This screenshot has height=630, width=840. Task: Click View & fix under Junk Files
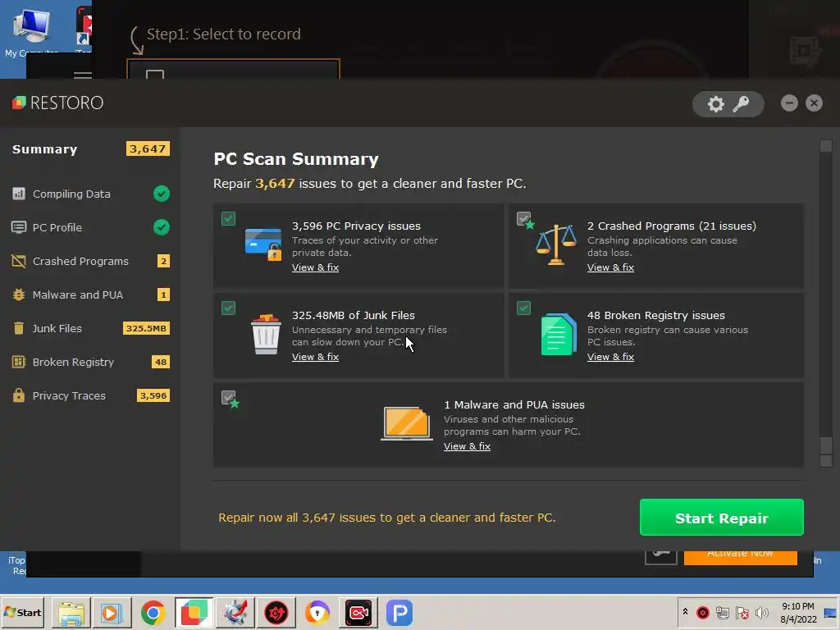315,357
